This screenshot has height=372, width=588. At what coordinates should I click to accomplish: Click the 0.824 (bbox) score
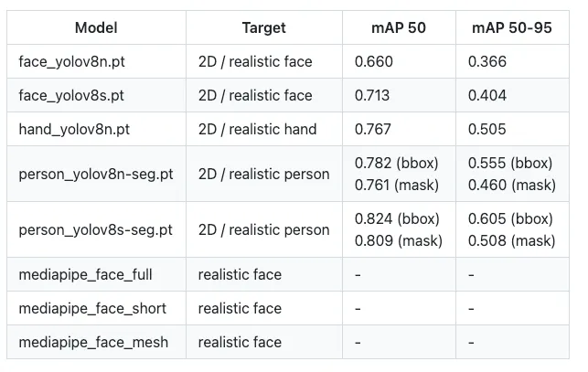pos(396,219)
